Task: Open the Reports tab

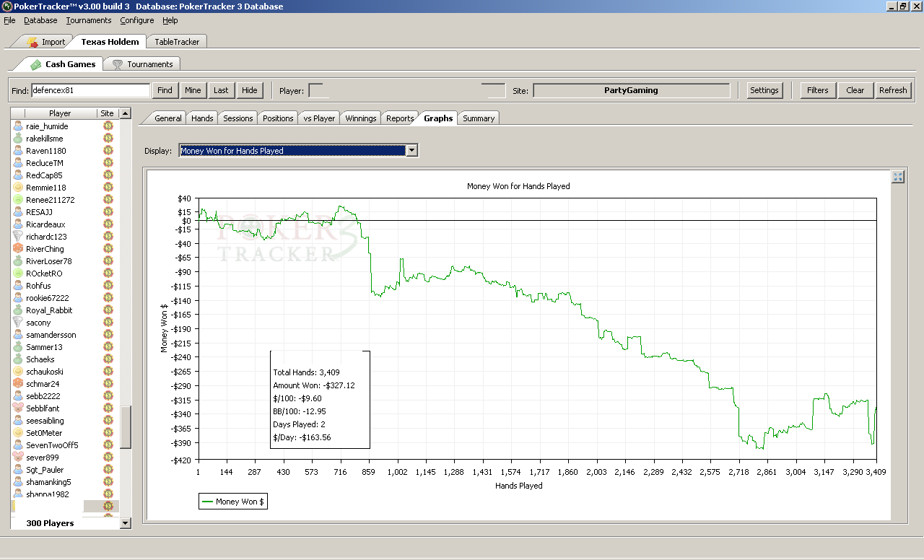Action: 400,118
